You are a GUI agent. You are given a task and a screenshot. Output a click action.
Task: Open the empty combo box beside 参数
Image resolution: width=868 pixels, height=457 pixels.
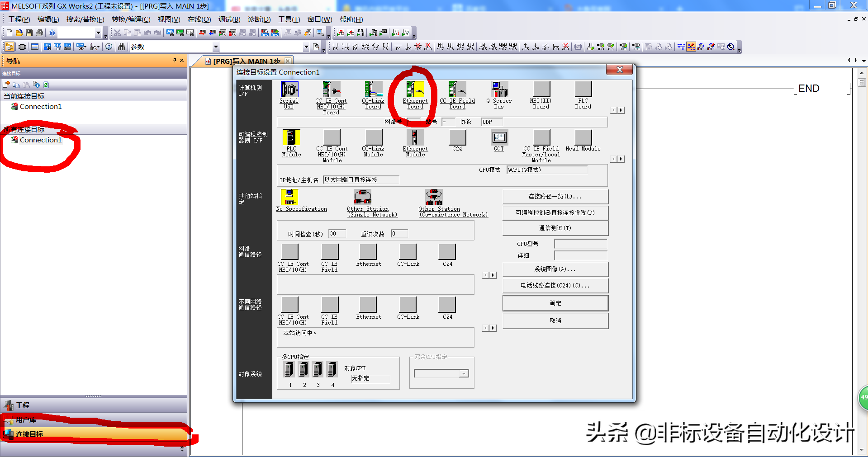click(x=306, y=47)
